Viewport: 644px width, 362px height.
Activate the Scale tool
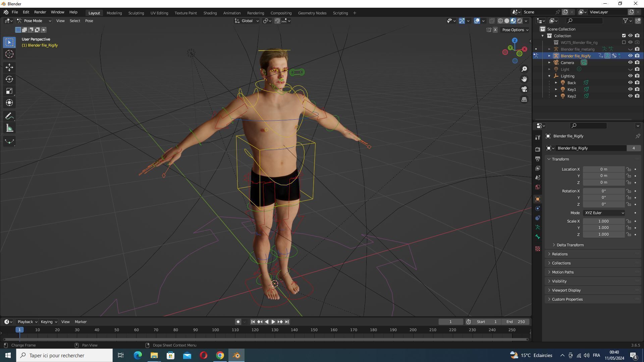tap(9, 91)
